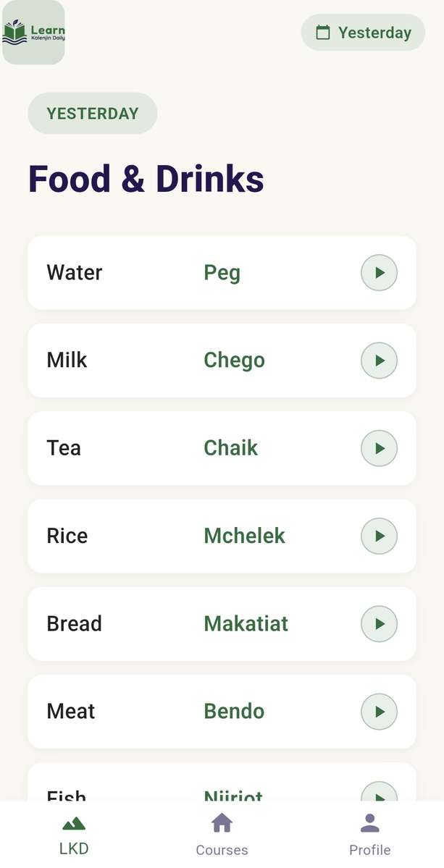444x868 pixels.
Task: Play the Tea pronunciation audio
Action: (379, 448)
